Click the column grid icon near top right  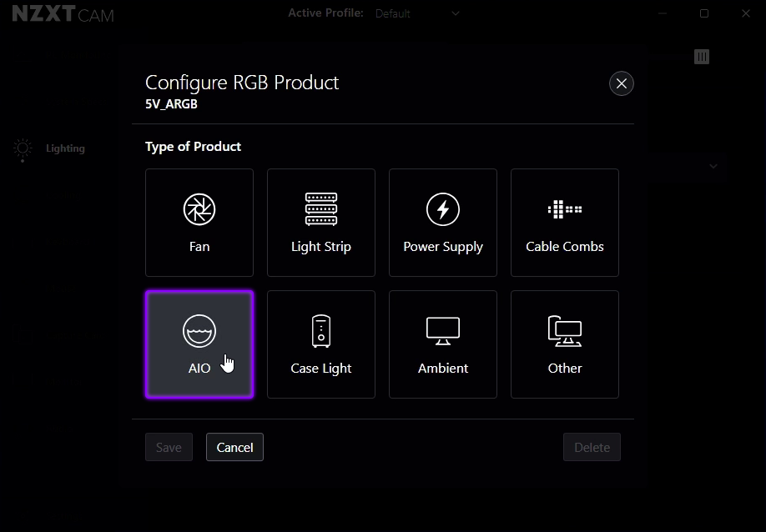702,57
